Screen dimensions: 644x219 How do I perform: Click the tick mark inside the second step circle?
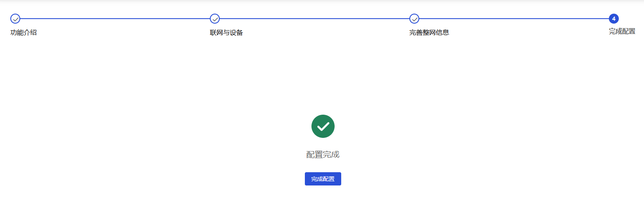pos(215,19)
